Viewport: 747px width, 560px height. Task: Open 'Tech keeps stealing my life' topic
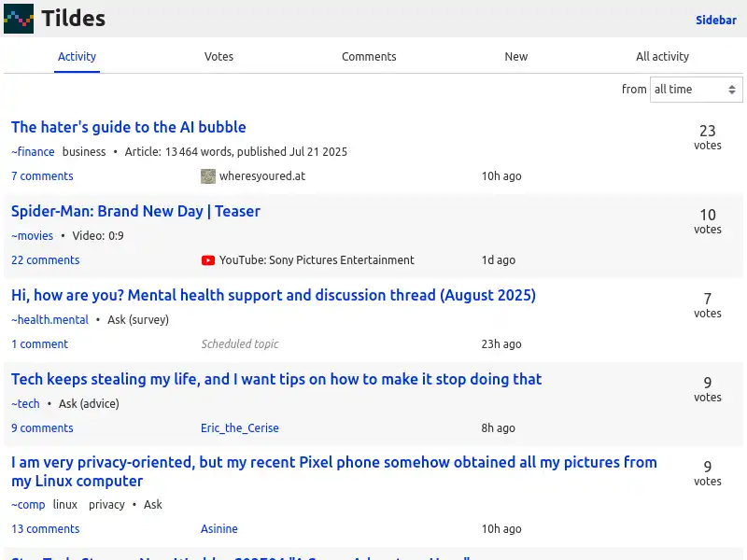[x=276, y=379]
